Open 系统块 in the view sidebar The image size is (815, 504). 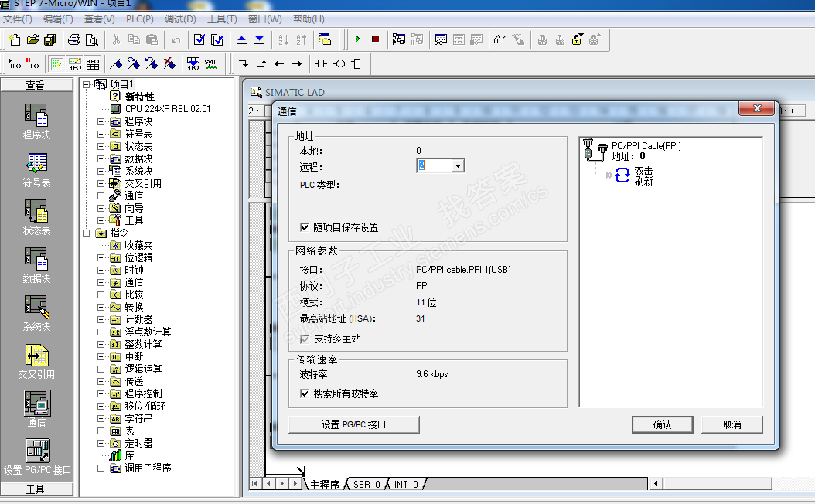pos(36,313)
